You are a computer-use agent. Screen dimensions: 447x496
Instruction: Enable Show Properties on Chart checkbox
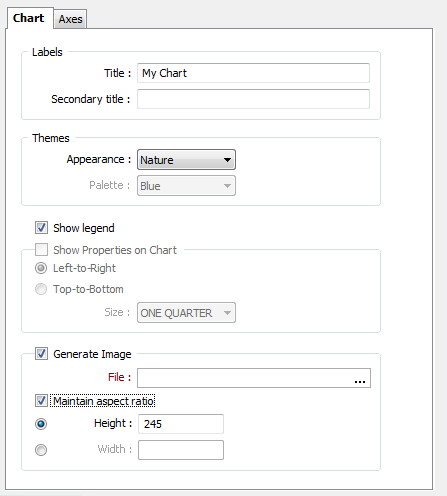pos(41,249)
